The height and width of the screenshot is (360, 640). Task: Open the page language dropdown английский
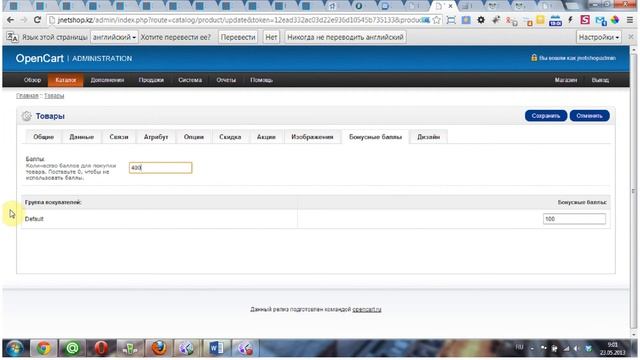point(114,37)
